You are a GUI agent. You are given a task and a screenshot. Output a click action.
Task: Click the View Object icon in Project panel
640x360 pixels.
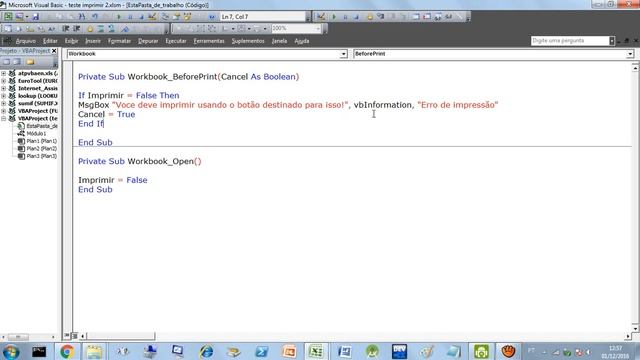tap(17, 62)
